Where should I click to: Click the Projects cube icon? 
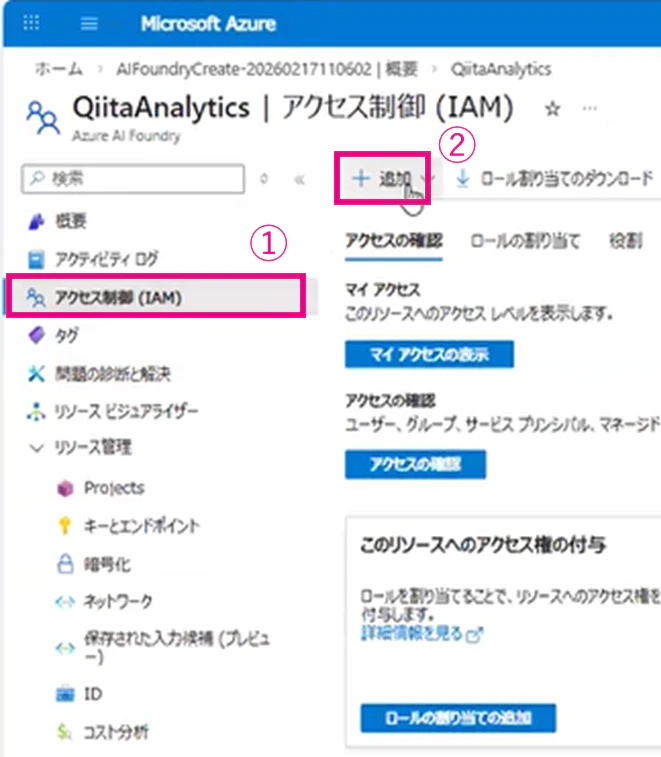coord(65,489)
